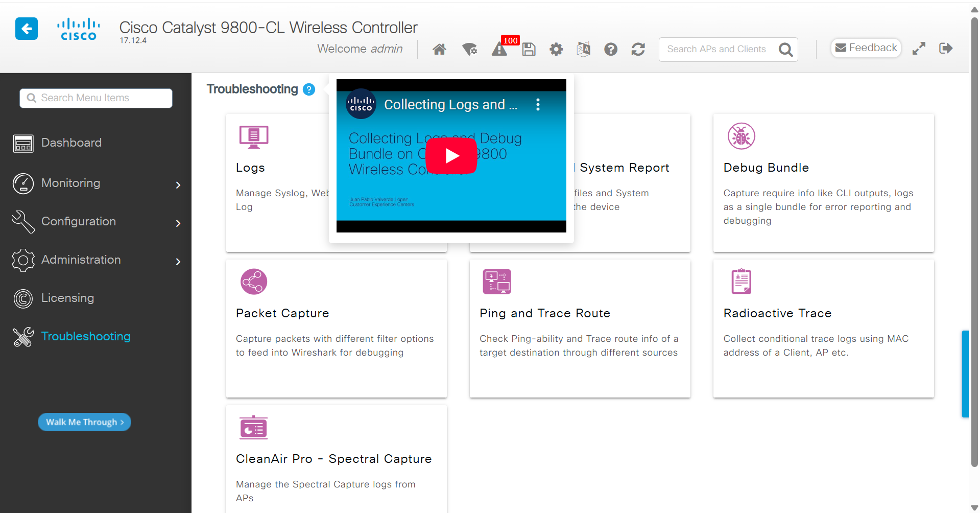The image size is (980, 513).
Task: Click Feedback button
Action: 866,48
